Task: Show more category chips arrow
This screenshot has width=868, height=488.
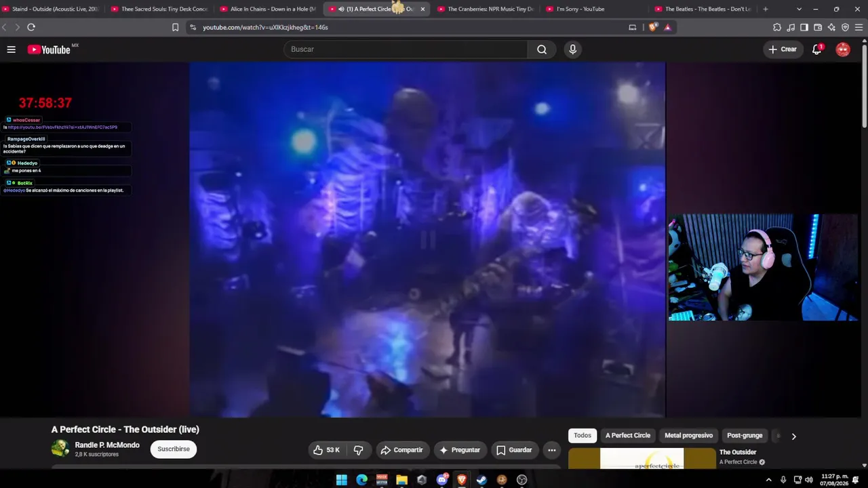Action: click(793, 436)
